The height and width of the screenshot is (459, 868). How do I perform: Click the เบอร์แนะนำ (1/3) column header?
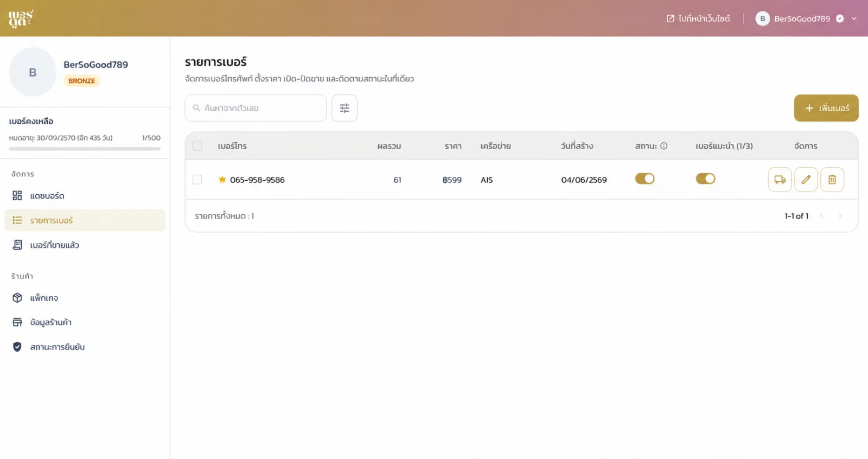(724, 146)
